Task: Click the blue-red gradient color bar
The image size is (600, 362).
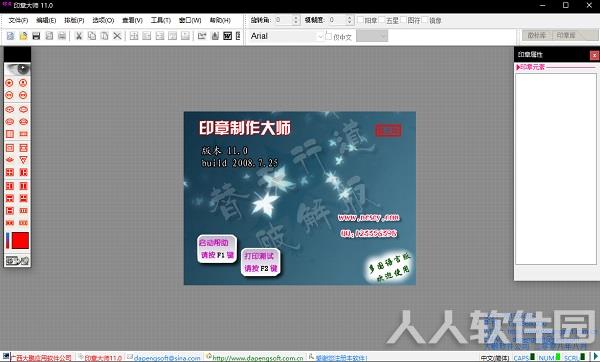Action: coord(8,240)
